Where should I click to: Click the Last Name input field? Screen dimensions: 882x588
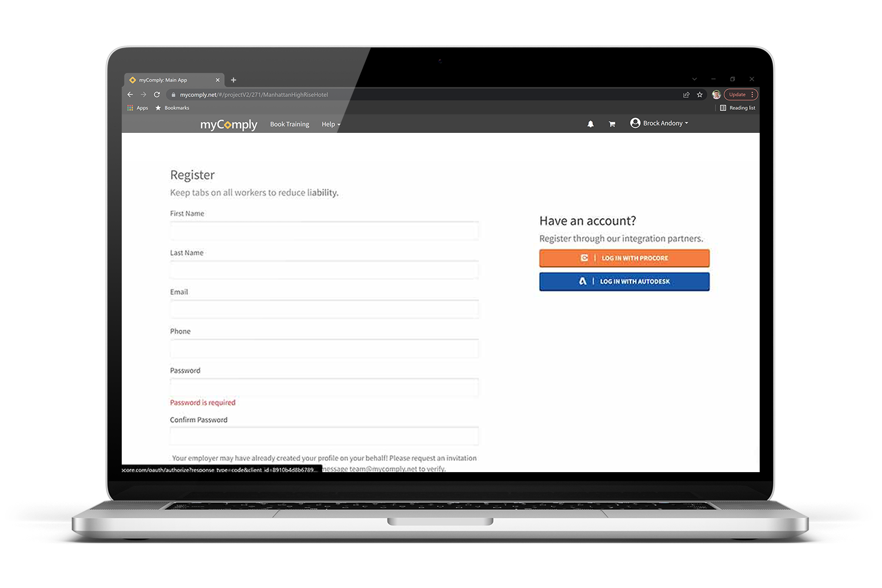pyautogui.click(x=324, y=270)
